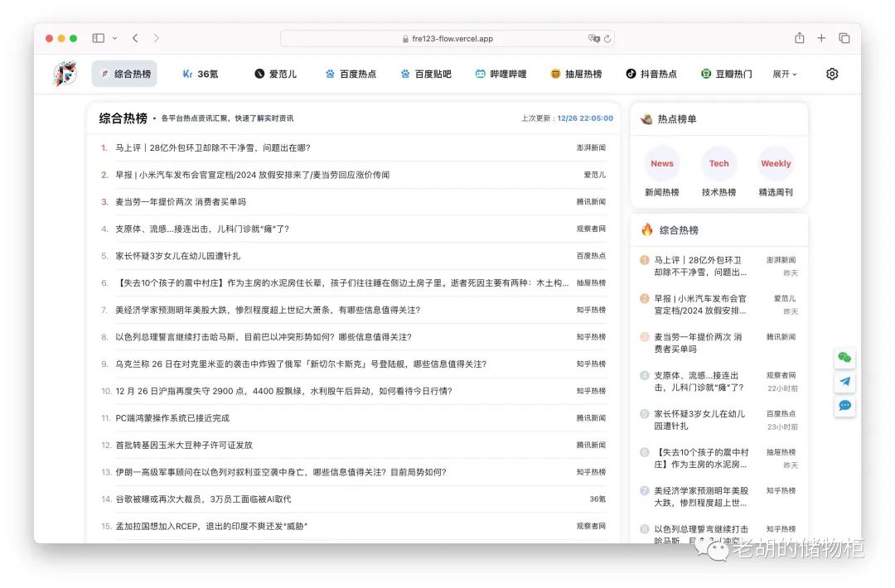Click the News round icon
The width and height of the screenshot is (895, 588).
tap(661, 163)
